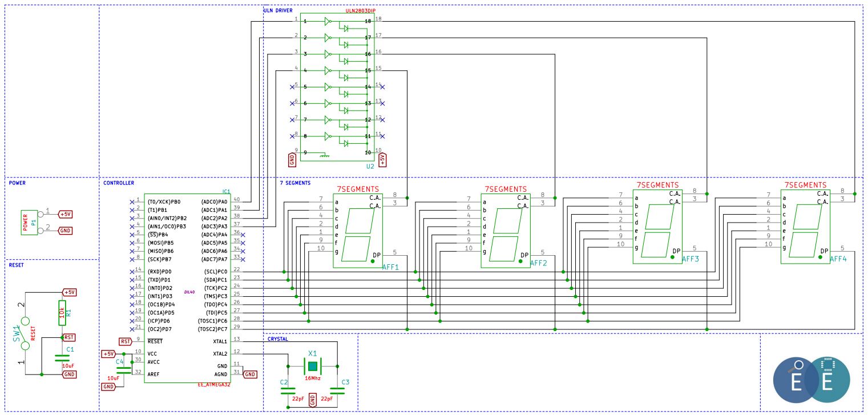Click the +5V flag at POWER pin 1
This screenshot has height=415, width=868.
tap(66, 214)
